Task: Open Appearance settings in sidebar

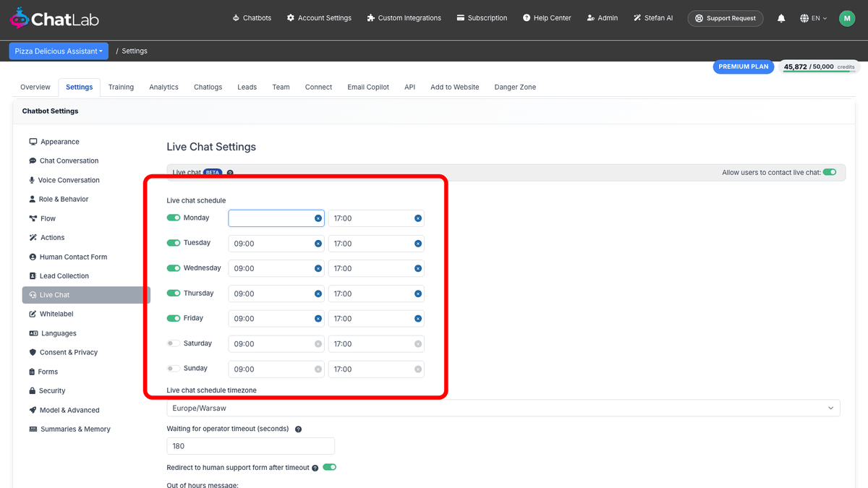Action: [x=54, y=142]
